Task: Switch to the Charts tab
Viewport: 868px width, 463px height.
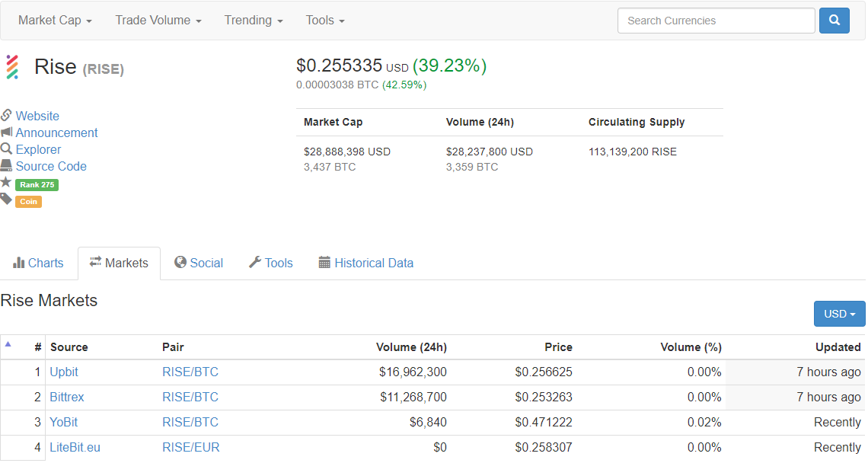Action: coord(38,263)
